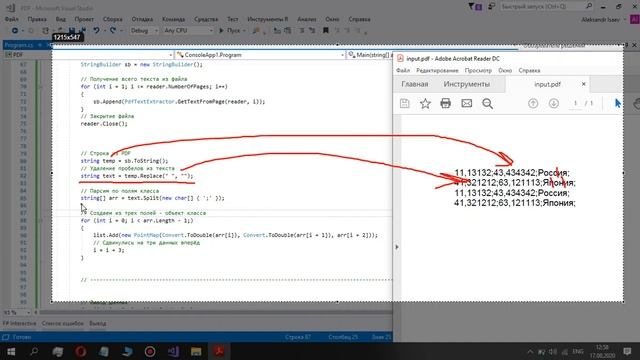
Task: Click the magnifier search icon in Acrobat
Action: click(x=487, y=104)
